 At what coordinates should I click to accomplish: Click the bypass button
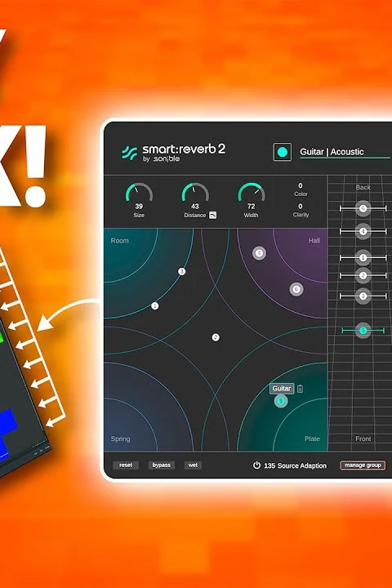point(162,465)
